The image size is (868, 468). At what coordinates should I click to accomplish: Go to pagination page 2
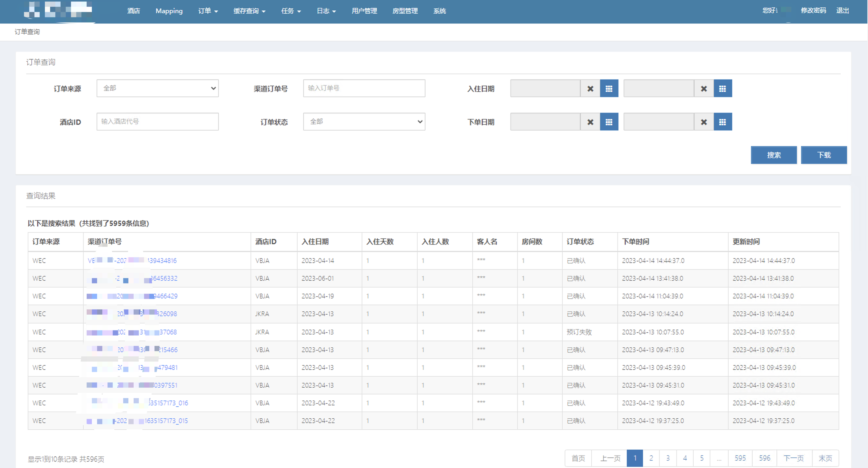[651, 458]
